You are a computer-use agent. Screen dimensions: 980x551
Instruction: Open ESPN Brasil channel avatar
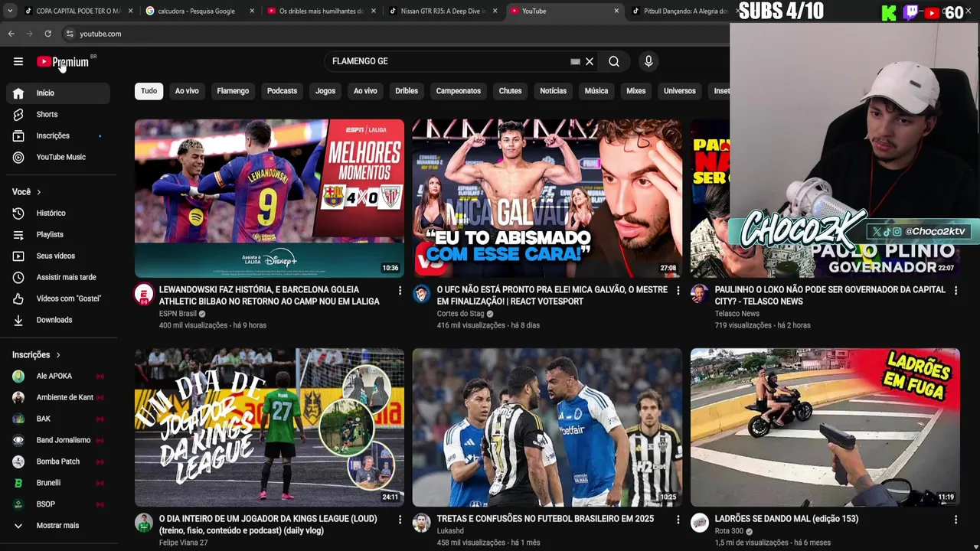tap(144, 294)
